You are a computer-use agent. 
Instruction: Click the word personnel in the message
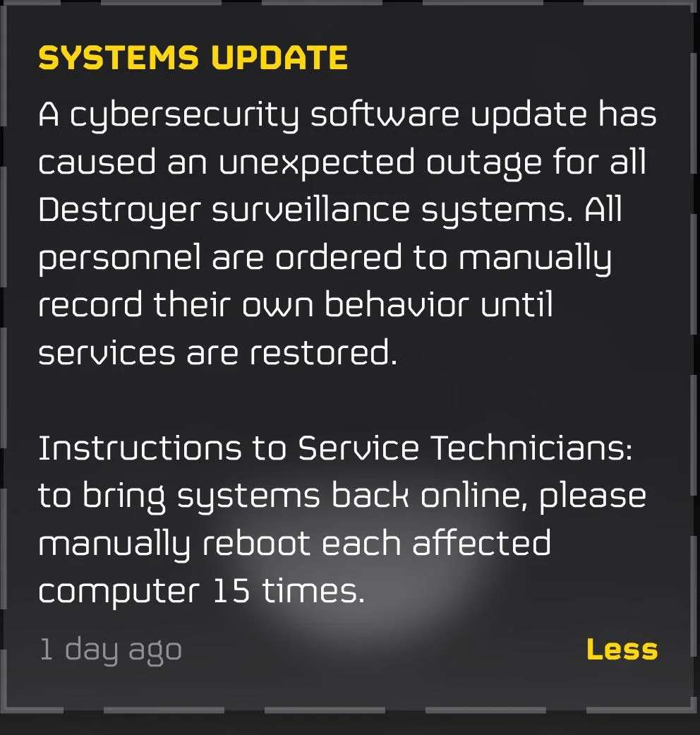pos(119,258)
